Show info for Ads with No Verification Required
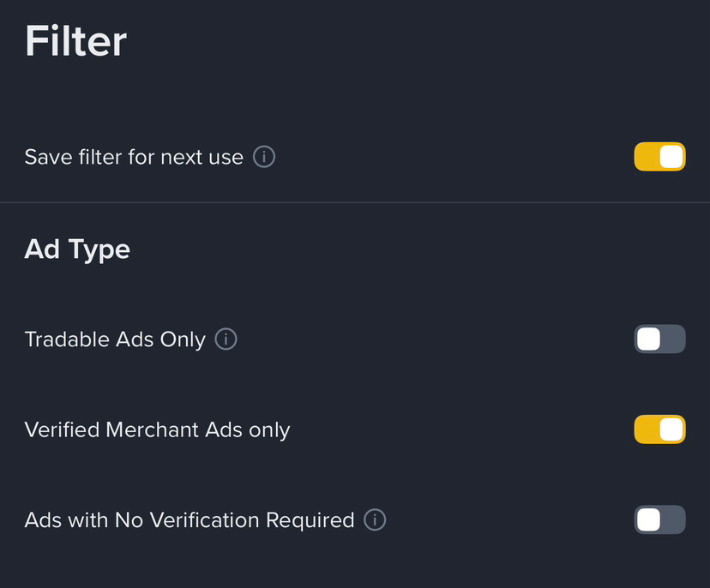Screen dimensions: 710x588 (x=375, y=520)
